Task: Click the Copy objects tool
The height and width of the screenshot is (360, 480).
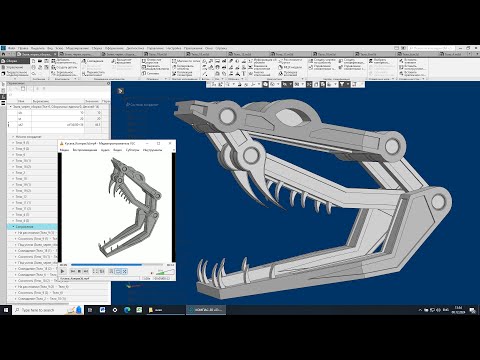Action: 184,67
